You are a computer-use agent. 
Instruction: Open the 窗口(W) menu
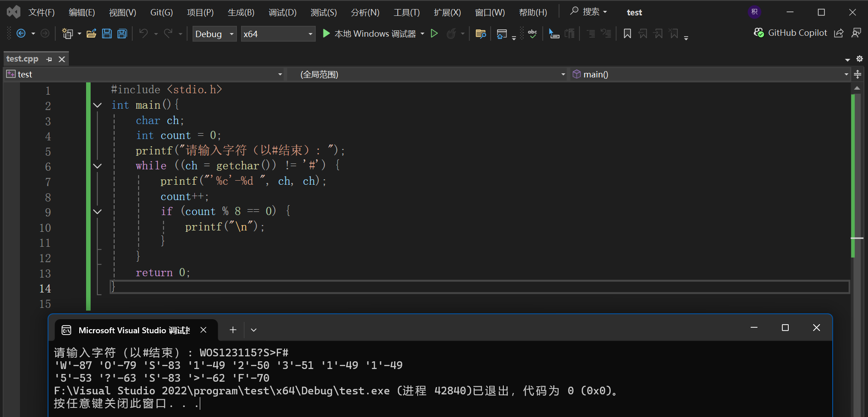click(490, 13)
